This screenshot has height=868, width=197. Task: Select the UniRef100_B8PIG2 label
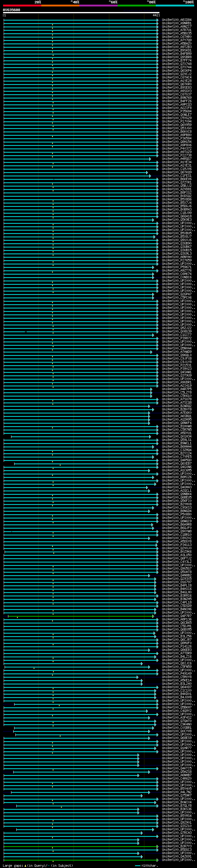(176, 193)
